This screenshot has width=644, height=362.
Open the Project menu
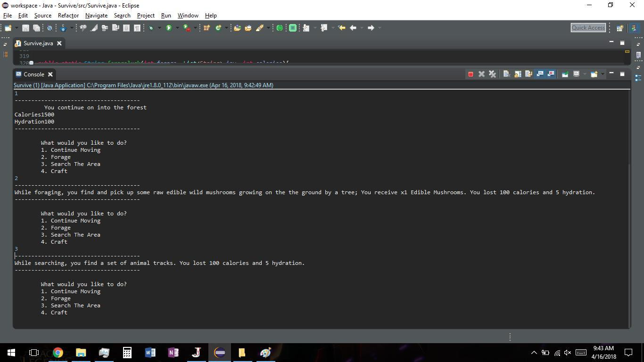[x=146, y=16]
